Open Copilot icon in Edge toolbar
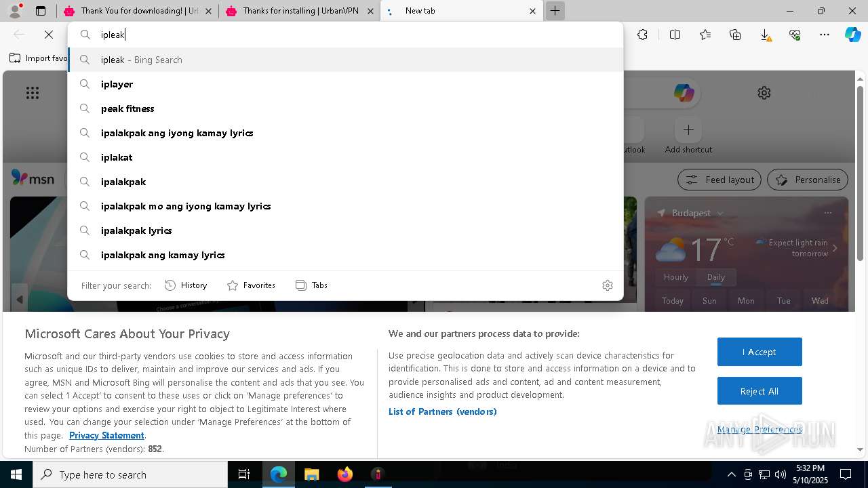868x488 pixels. pyautogui.click(x=852, y=35)
